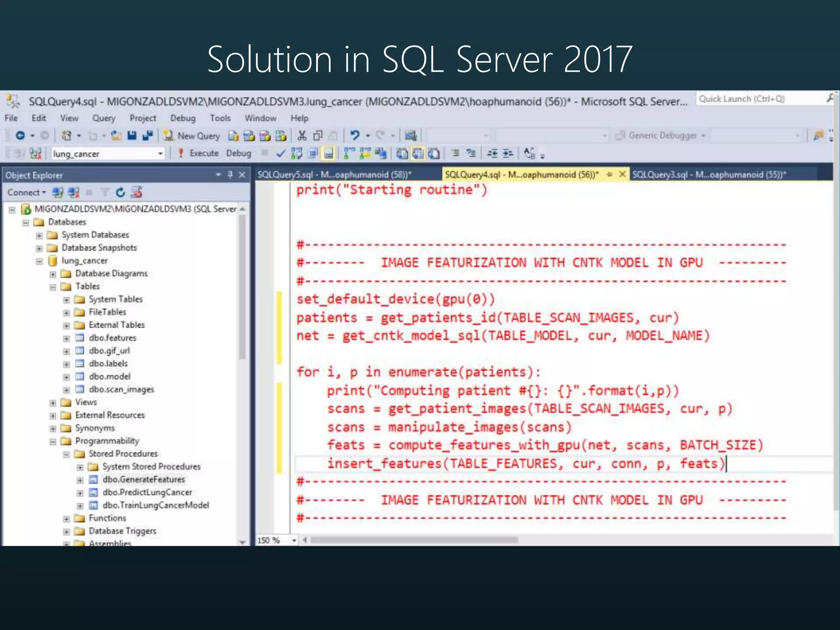
Task: Toggle Object Explorer auto-hide pin
Action: [x=230, y=175]
